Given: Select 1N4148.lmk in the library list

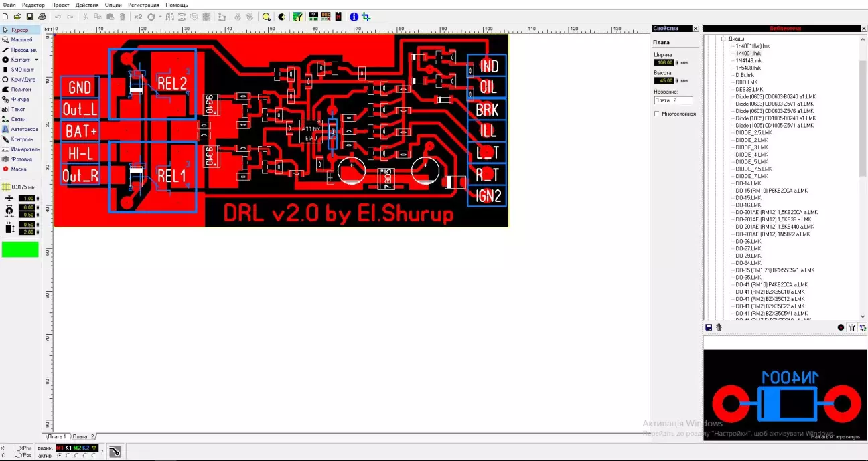Looking at the screenshot, I should [x=748, y=60].
